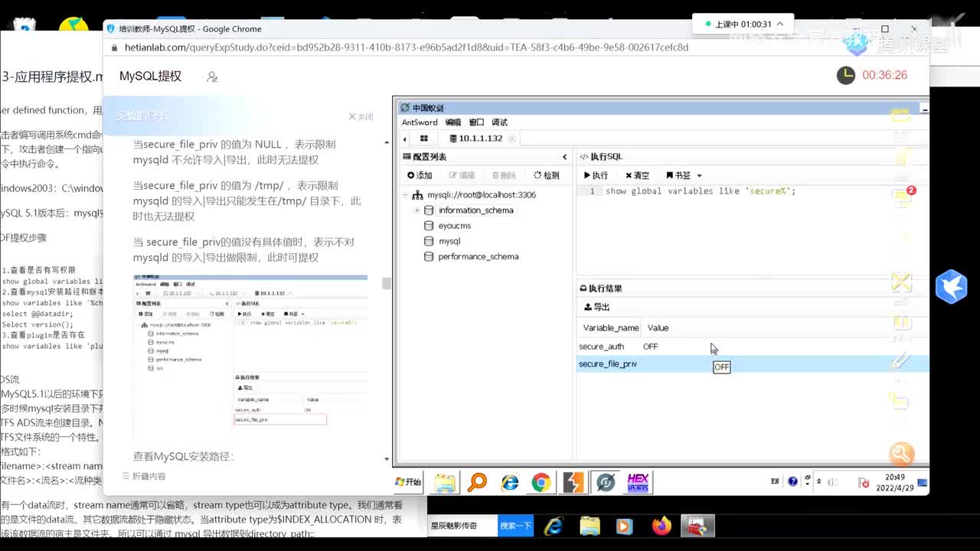Image resolution: width=980 pixels, height=551 pixels.
Task: Click the tab scroll-left arrow
Action: click(405, 139)
